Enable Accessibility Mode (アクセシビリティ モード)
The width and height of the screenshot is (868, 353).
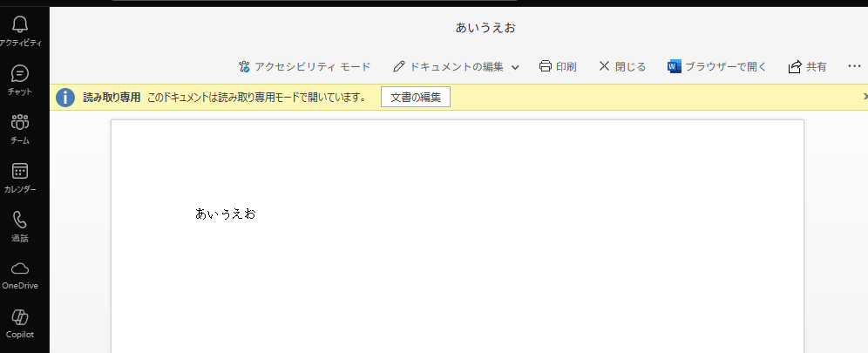[304, 67]
